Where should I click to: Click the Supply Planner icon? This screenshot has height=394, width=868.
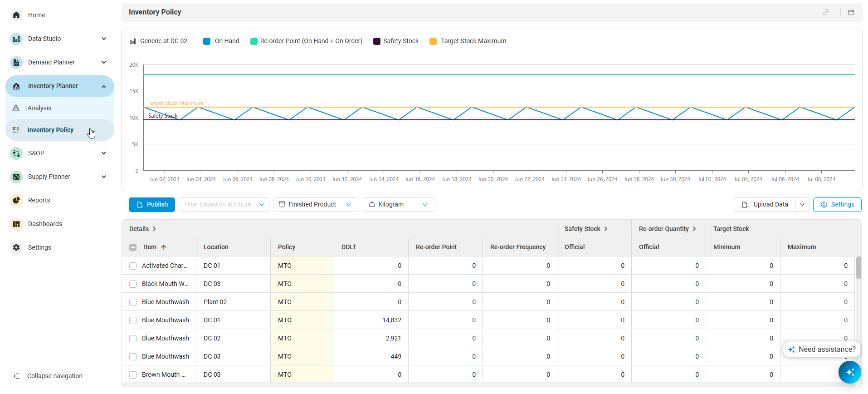point(16,177)
